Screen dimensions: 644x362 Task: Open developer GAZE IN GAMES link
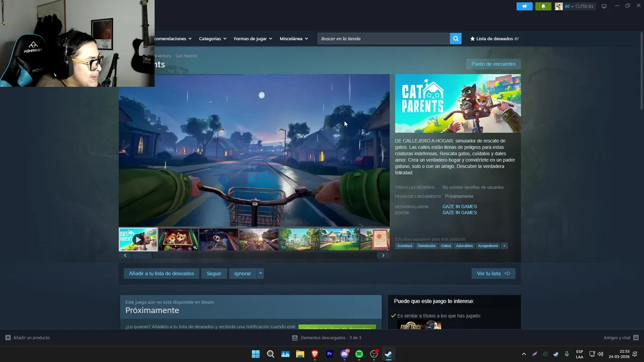[459, 207]
